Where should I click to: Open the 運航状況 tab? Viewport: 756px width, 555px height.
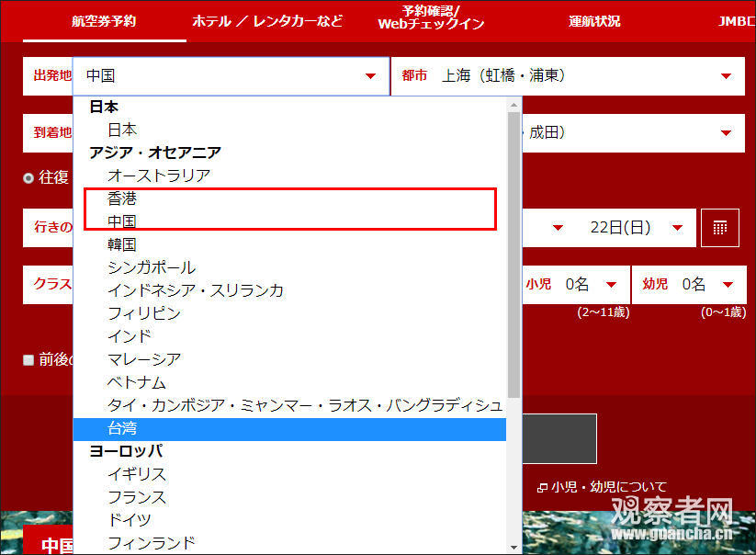pyautogui.click(x=594, y=21)
